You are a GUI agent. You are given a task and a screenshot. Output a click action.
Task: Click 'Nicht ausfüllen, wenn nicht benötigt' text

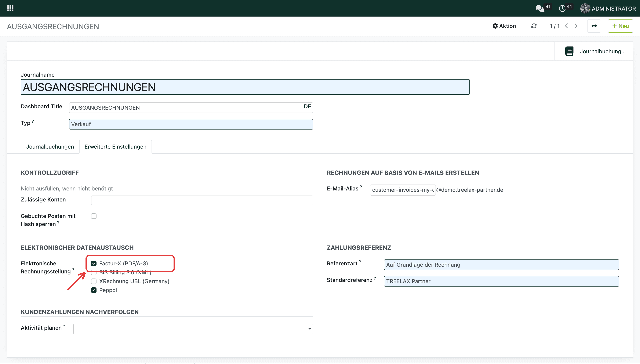(x=67, y=189)
